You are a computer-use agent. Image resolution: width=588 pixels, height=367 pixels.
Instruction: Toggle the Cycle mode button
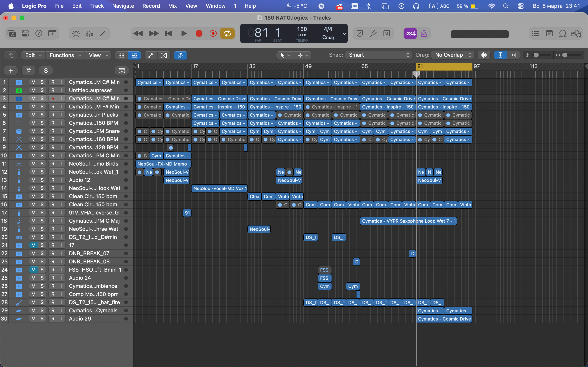[227, 33]
